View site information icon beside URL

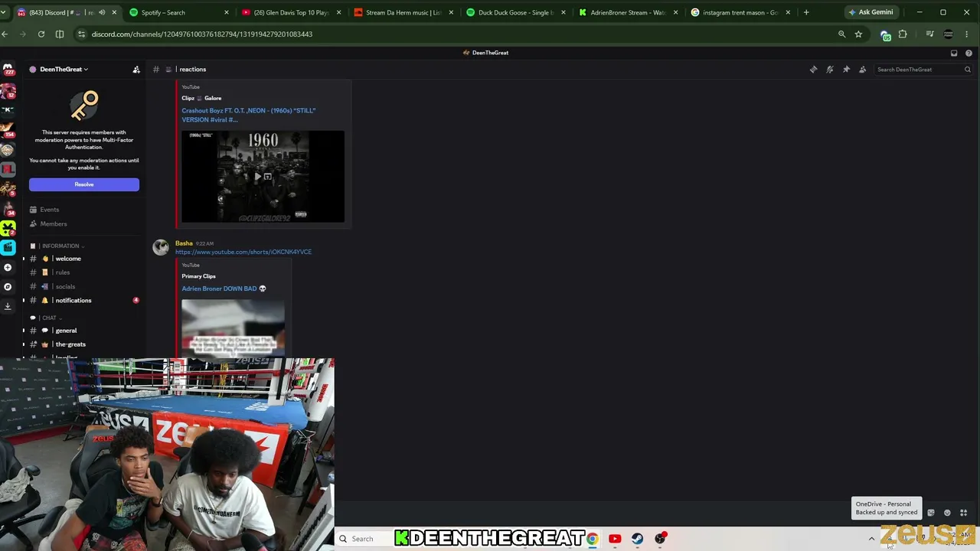pos(81,34)
